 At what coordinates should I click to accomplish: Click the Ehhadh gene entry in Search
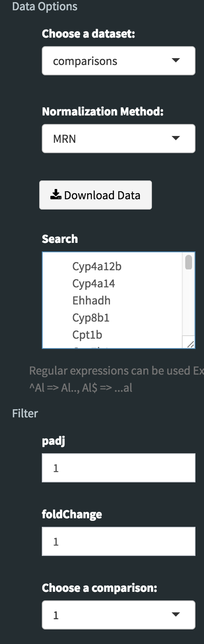click(x=91, y=301)
